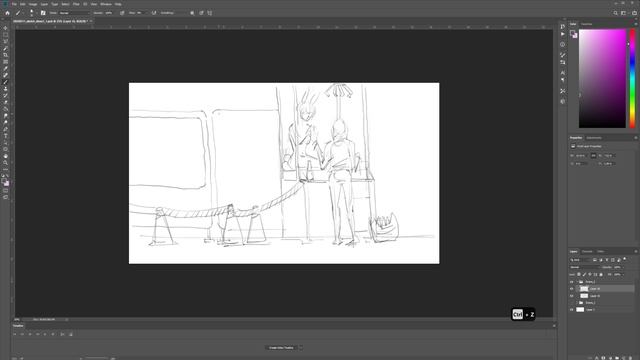Select the Clone Stamp tool

click(x=5, y=89)
